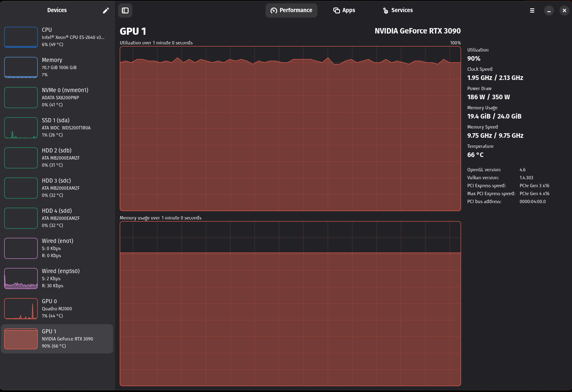Click the CPU mini graph thumbnail

click(x=21, y=37)
